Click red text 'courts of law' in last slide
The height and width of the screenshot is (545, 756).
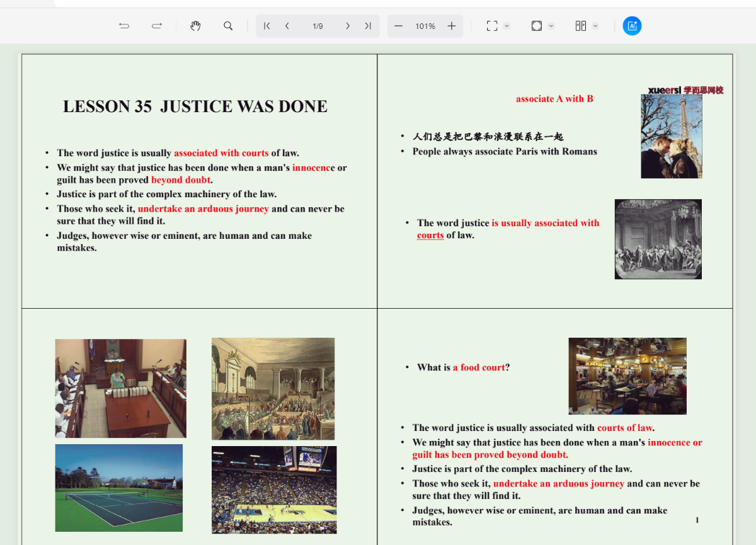tap(625, 428)
